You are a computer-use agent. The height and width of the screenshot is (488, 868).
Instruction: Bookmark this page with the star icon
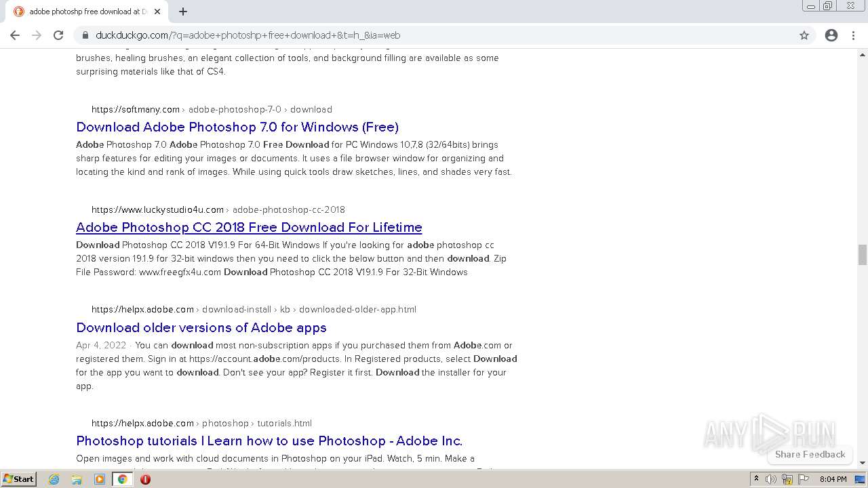pos(804,35)
